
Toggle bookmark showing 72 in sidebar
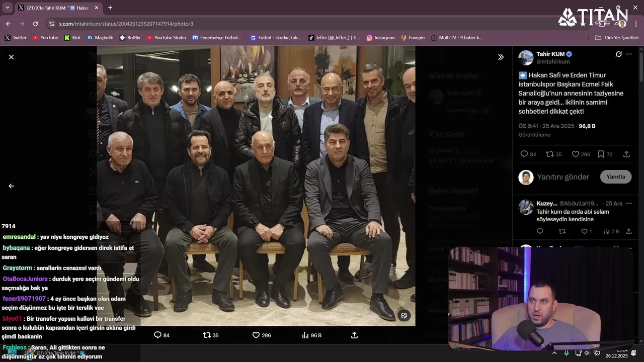[x=605, y=154]
